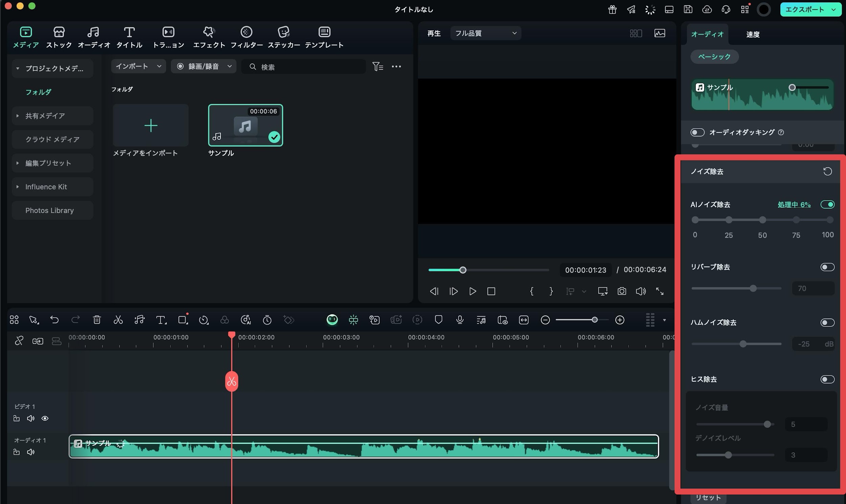Click the marker shield icon in timeline toolbar

tap(438, 320)
